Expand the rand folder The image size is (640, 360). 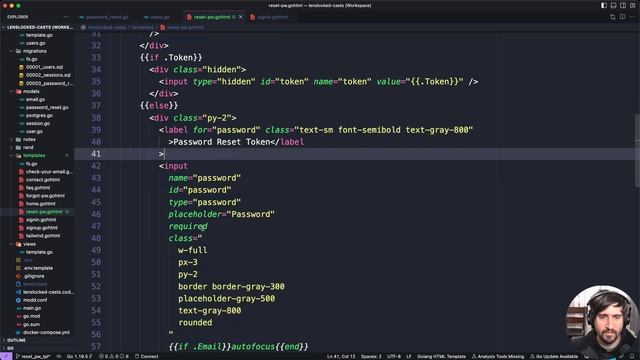(28, 147)
